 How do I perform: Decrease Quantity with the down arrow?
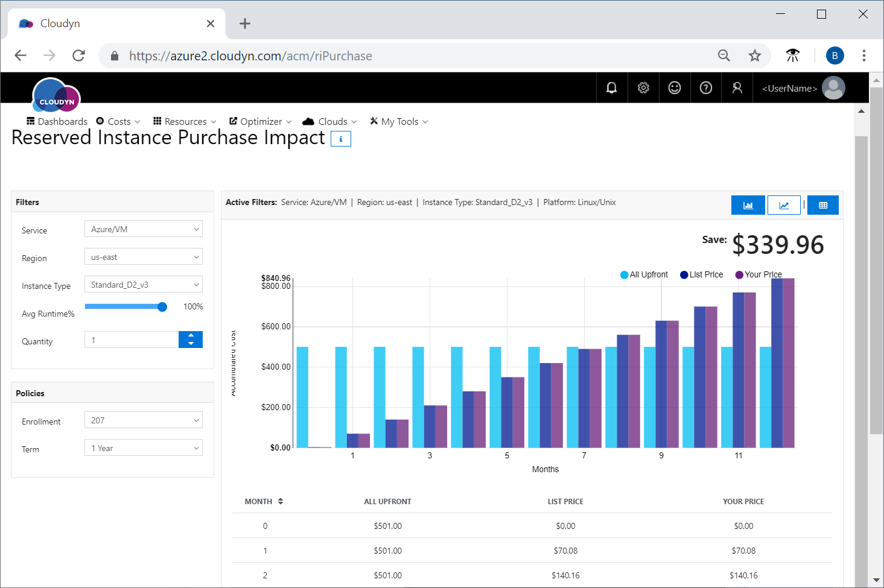pyautogui.click(x=191, y=344)
